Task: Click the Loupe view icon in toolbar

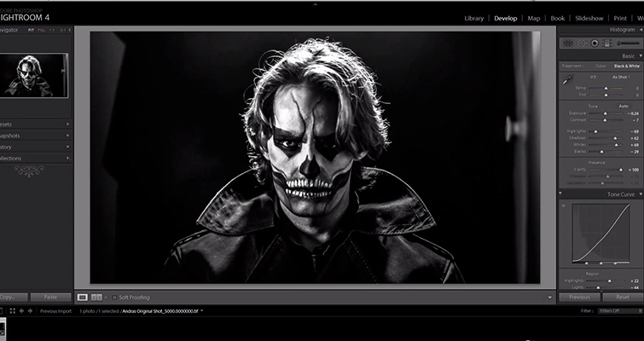Action: (x=82, y=297)
